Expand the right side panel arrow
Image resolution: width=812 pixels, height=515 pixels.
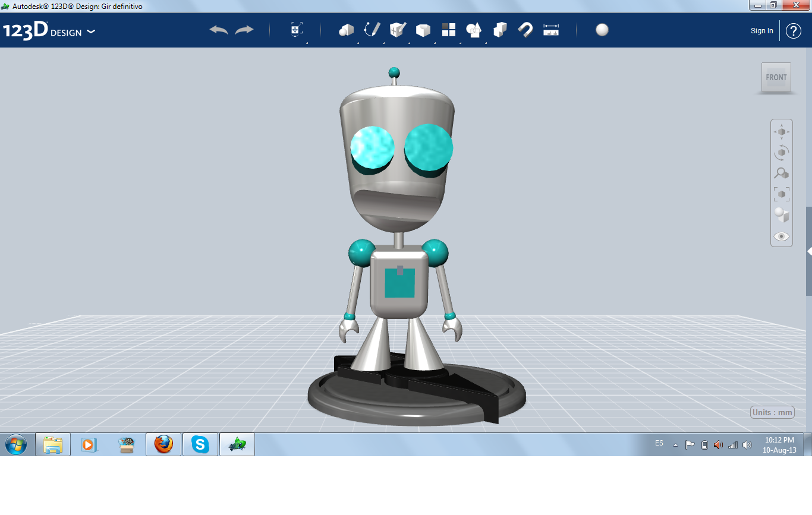[x=809, y=251]
